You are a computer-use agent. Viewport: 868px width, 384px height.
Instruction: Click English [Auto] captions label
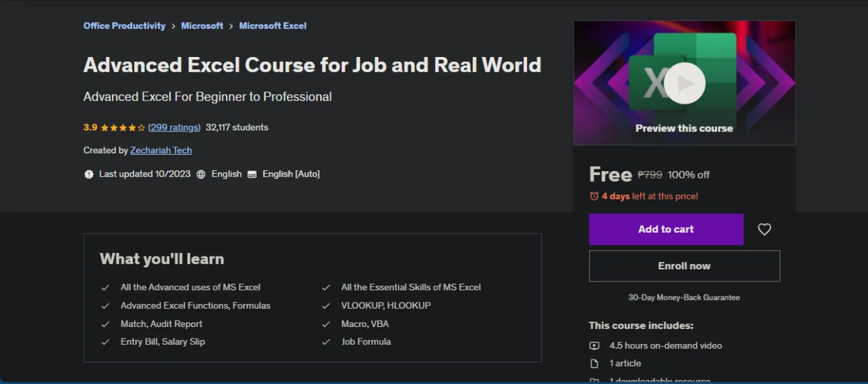(291, 174)
